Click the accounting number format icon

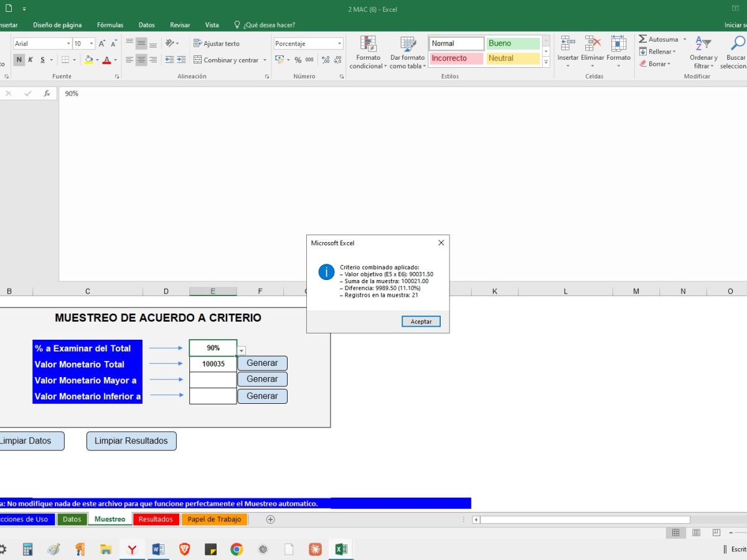(x=280, y=60)
